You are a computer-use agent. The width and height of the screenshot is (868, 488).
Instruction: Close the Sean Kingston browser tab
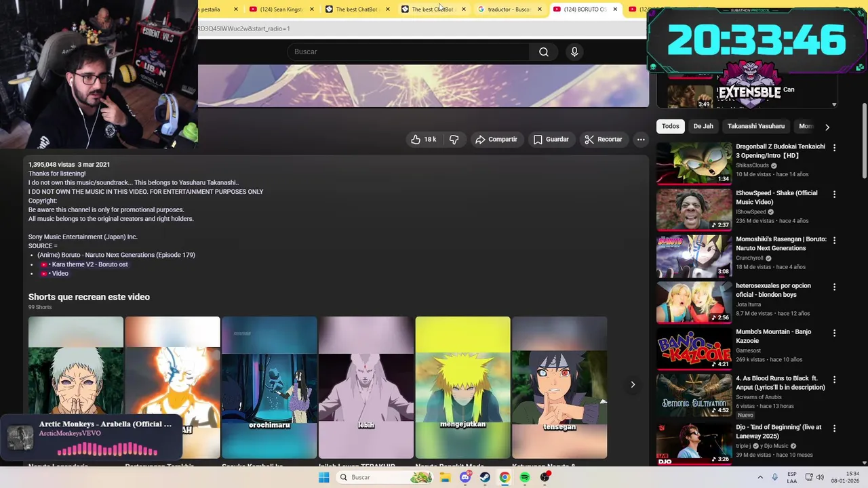[312, 9]
